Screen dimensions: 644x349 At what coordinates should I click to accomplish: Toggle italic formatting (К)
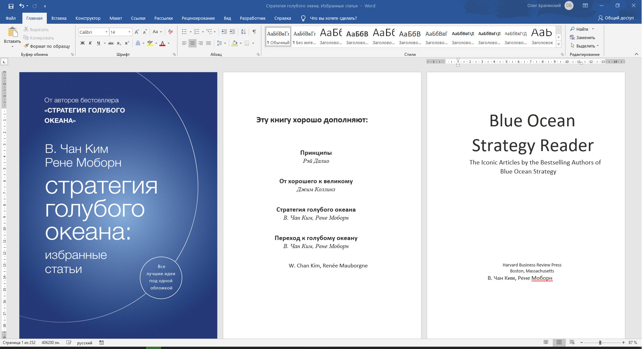pyautogui.click(x=90, y=43)
